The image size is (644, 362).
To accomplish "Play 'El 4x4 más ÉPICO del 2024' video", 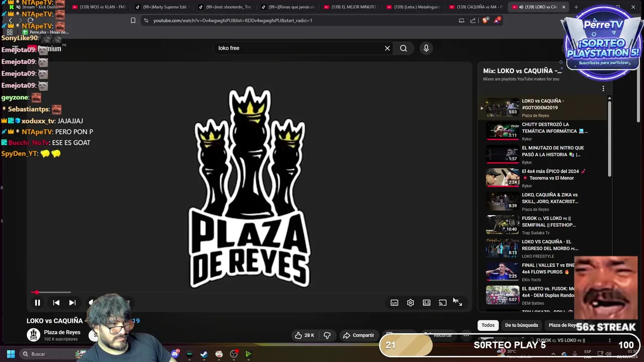I will [543, 178].
